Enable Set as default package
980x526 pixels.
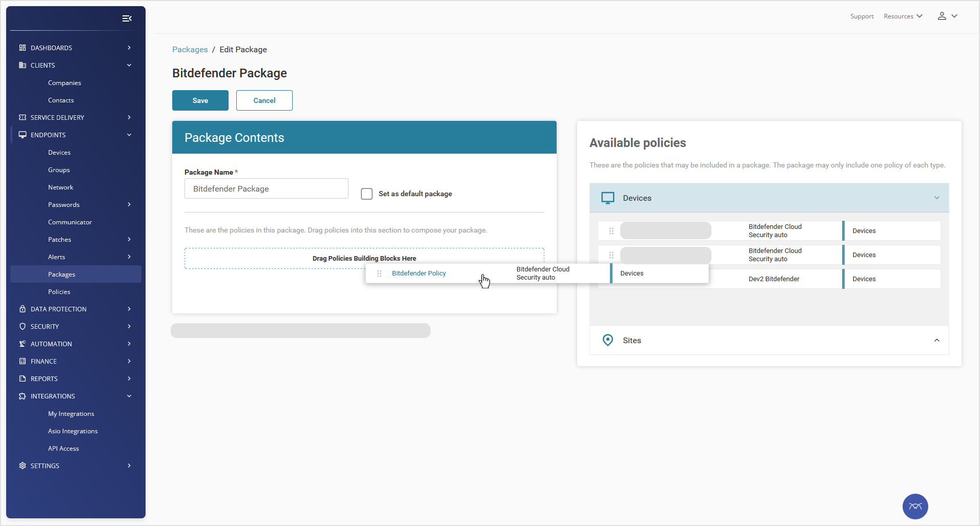(366, 194)
